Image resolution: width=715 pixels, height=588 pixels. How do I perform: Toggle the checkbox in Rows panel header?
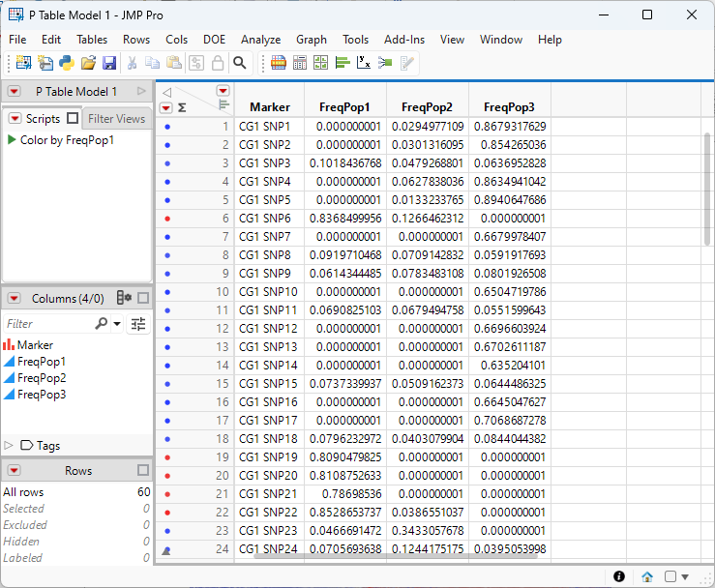tap(143, 470)
